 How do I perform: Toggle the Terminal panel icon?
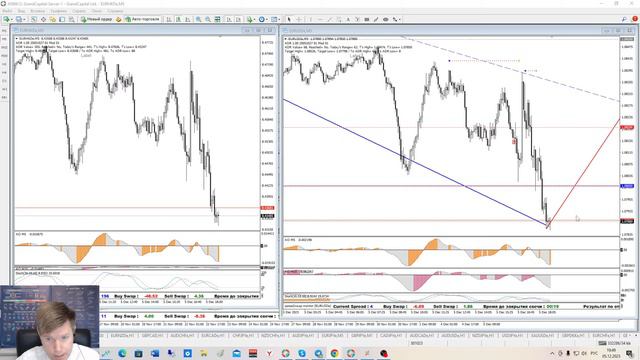pyautogui.click(x=62, y=19)
